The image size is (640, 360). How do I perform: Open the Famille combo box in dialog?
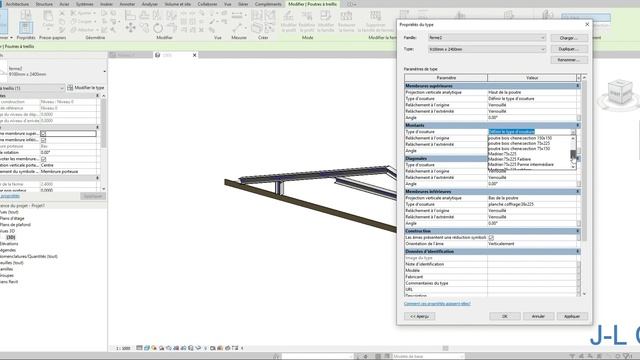tap(487, 38)
